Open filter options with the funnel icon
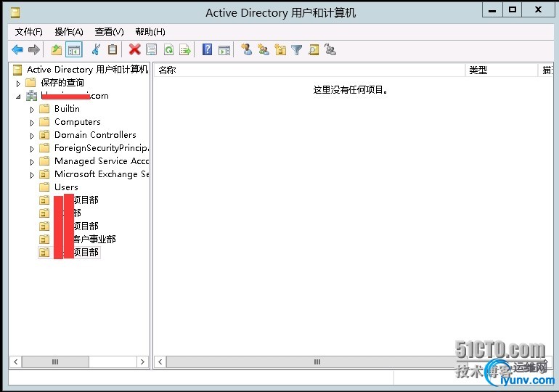 tap(297, 50)
